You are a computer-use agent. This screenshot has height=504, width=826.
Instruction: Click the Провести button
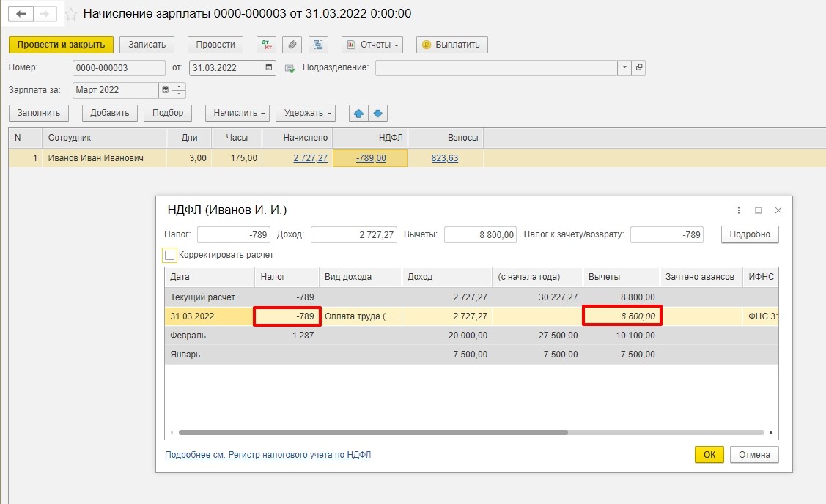tap(215, 45)
